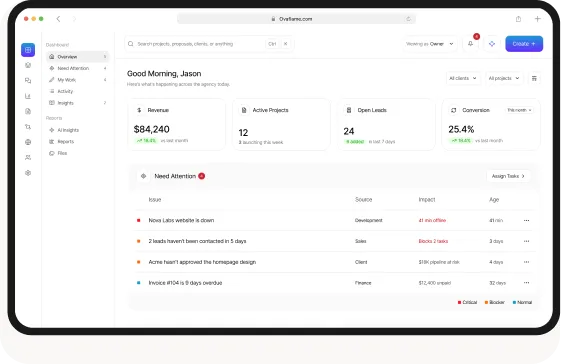This screenshot has height=364, width=561.
Task: Click 'Invoice #104 is 9 days overdue'
Action: point(185,283)
